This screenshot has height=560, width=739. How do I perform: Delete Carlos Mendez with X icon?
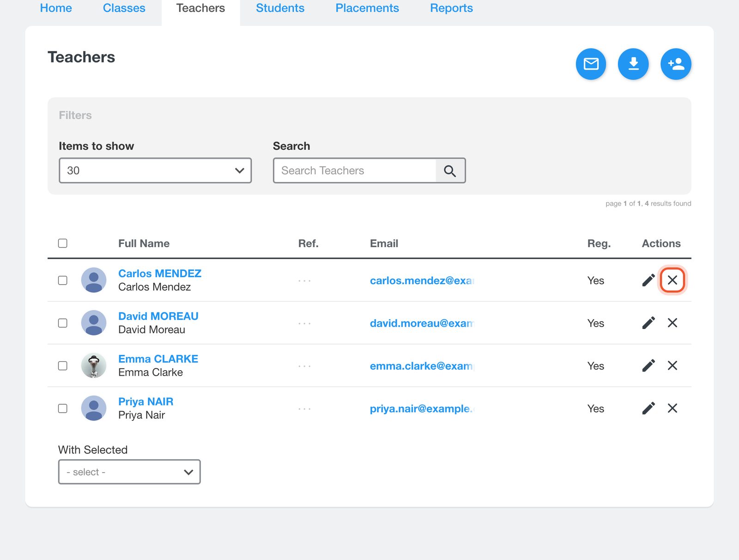pyautogui.click(x=672, y=280)
